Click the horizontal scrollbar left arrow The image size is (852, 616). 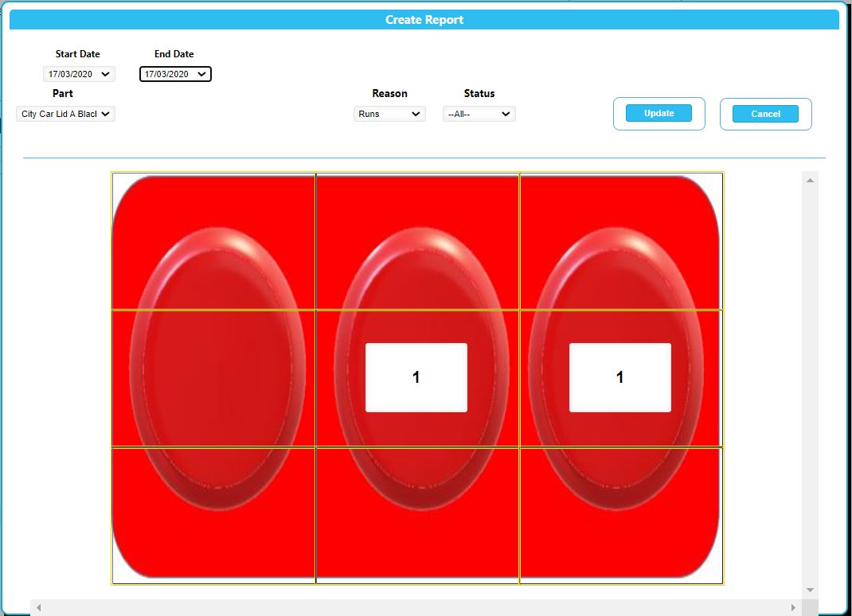pyautogui.click(x=38, y=607)
